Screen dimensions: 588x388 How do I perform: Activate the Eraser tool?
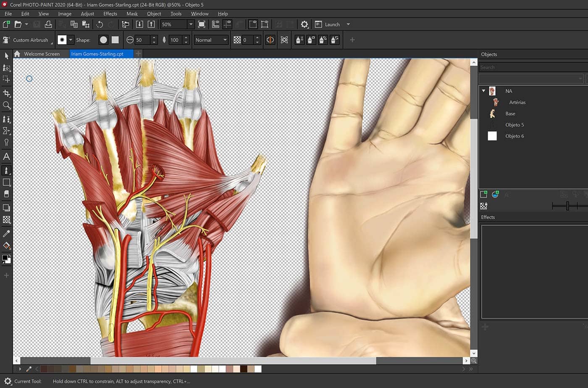tap(6, 194)
